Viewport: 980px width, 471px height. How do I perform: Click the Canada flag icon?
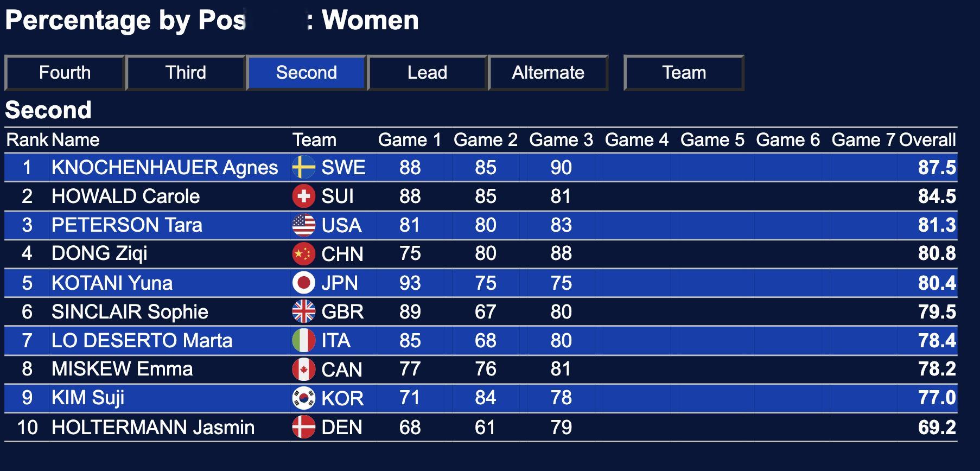coord(303,369)
